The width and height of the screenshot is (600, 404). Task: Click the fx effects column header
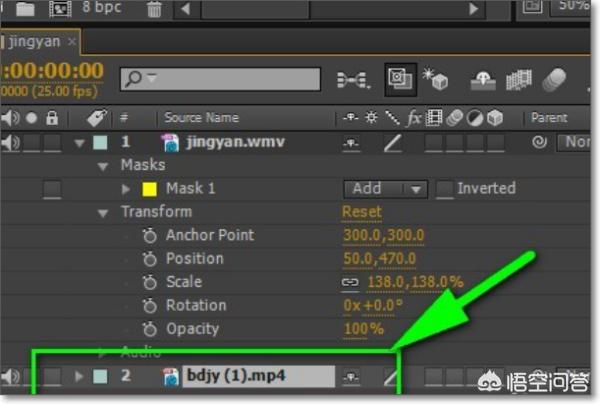(x=413, y=118)
